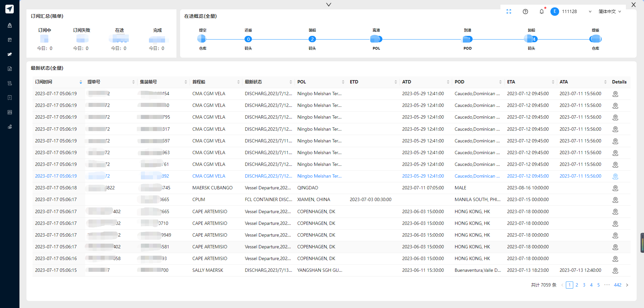Open details icon for SALLY MAERSK row
Image resolution: width=644 pixels, height=308 pixels.
tap(615, 270)
